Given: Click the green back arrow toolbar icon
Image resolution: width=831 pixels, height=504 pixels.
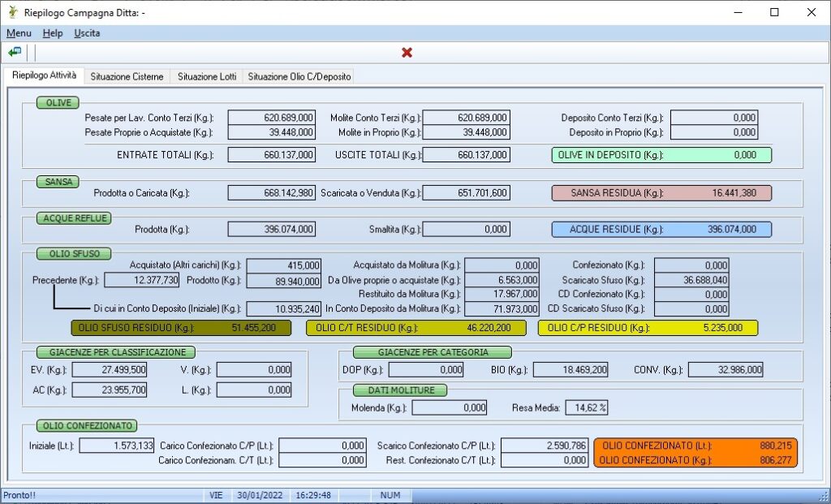Looking at the screenshot, I should [15, 53].
